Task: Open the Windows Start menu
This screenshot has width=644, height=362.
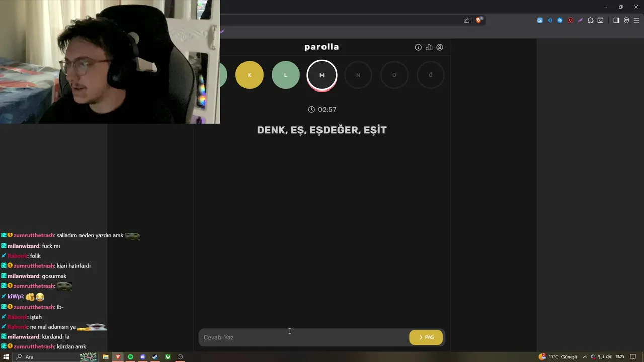Action: pyautogui.click(x=6, y=357)
